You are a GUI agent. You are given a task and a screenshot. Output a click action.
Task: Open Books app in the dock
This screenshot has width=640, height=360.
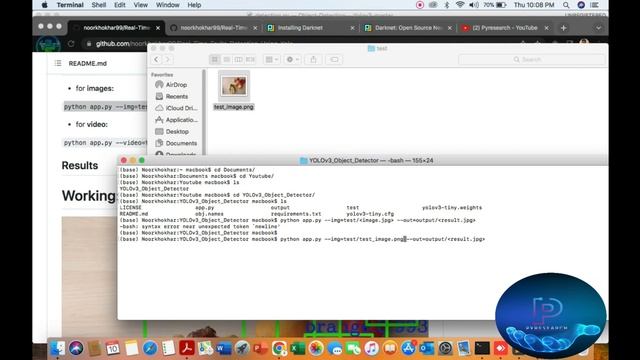point(390,348)
